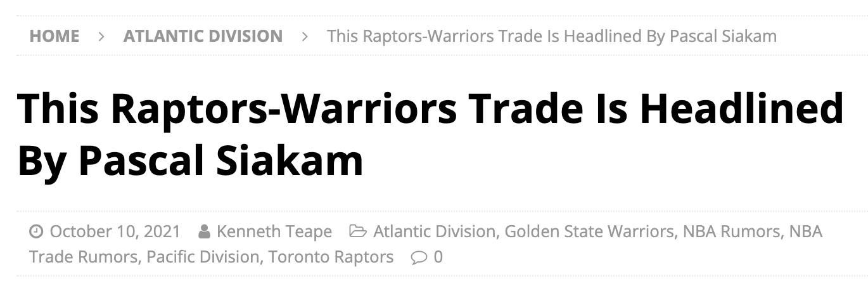Click the comment count 0

438,257
